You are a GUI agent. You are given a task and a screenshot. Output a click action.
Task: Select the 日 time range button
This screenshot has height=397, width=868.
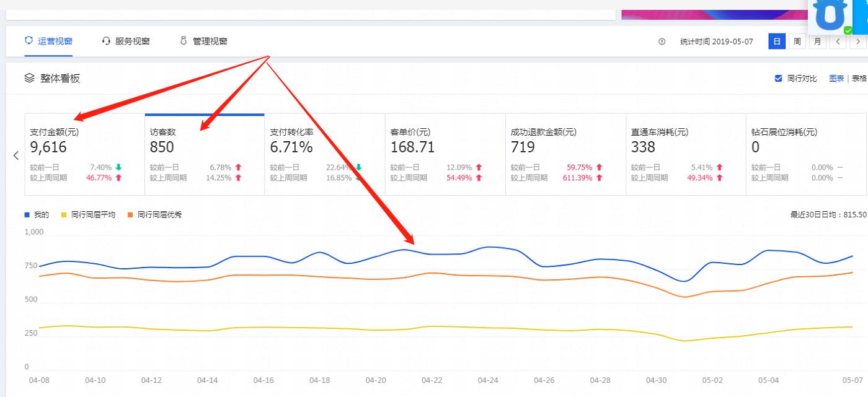[x=777, y=41]
